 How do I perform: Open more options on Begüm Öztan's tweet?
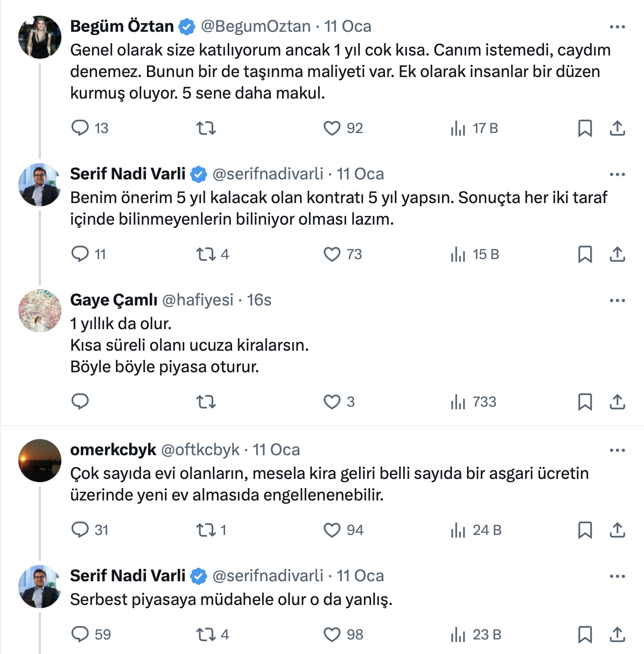(617, 27)
